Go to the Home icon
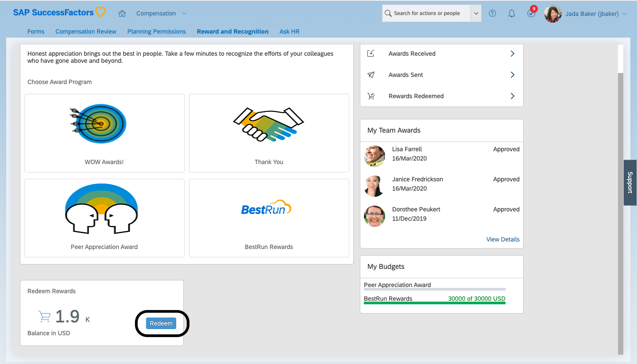 (122, 13)
